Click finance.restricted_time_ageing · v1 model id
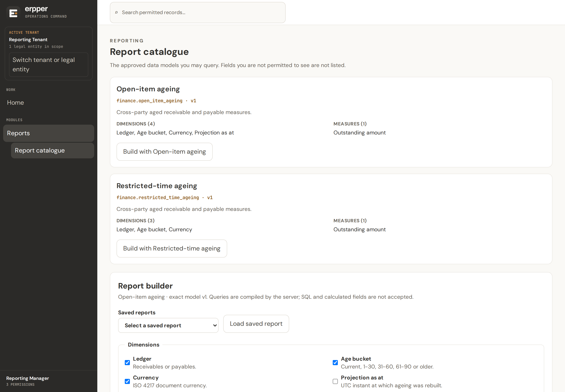Image resolution: width=565 pixels, height=392 pixels. point(164,198)
